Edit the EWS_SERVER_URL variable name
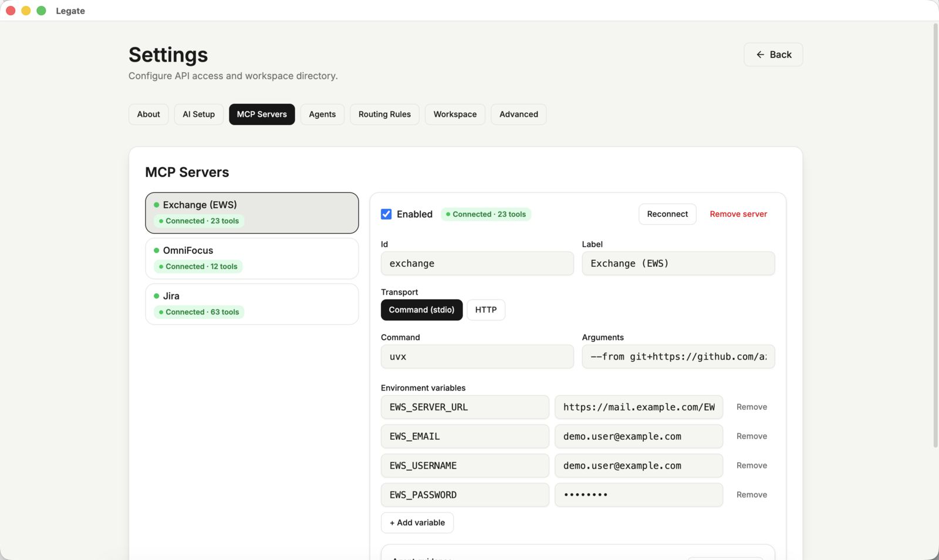 click(x=465, y=407)
